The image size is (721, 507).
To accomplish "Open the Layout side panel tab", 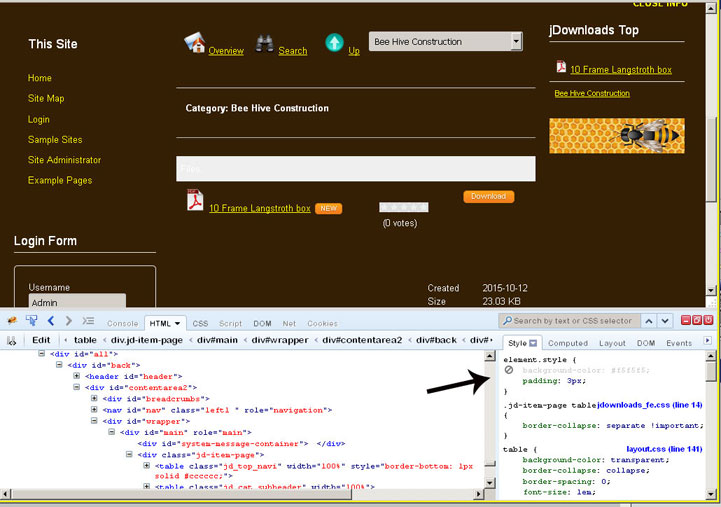I will coord(612,343).
